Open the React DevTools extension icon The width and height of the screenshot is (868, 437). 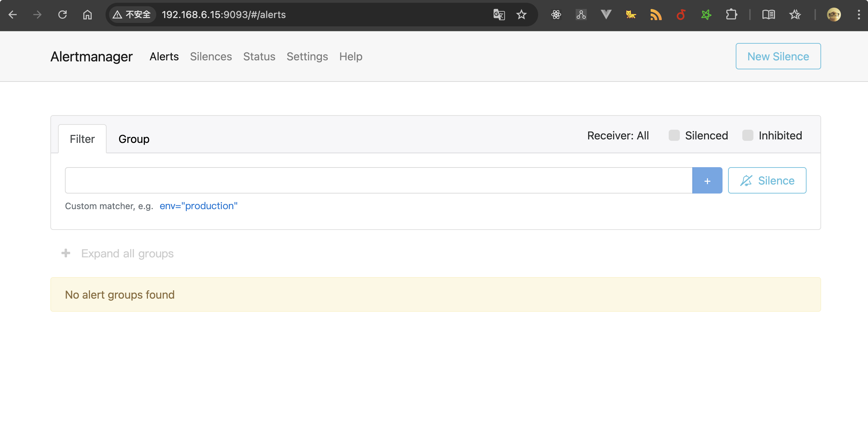click(x=556, y=15)
